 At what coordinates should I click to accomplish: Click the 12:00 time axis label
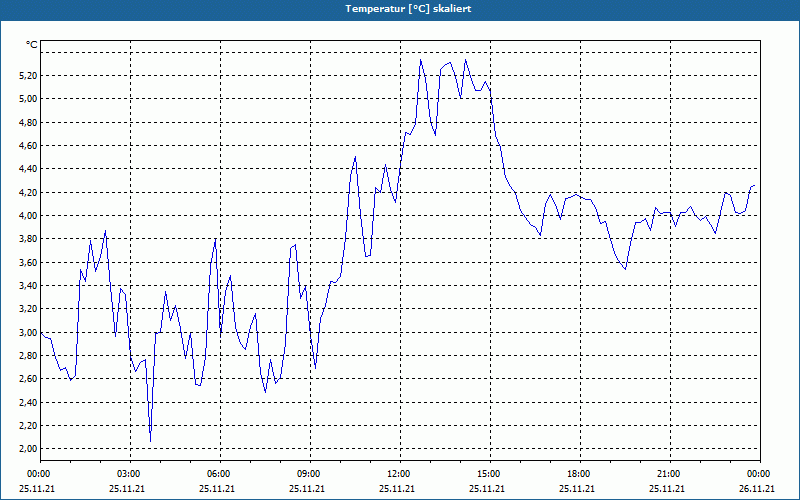pyautogui.click(x=400, y=474)
